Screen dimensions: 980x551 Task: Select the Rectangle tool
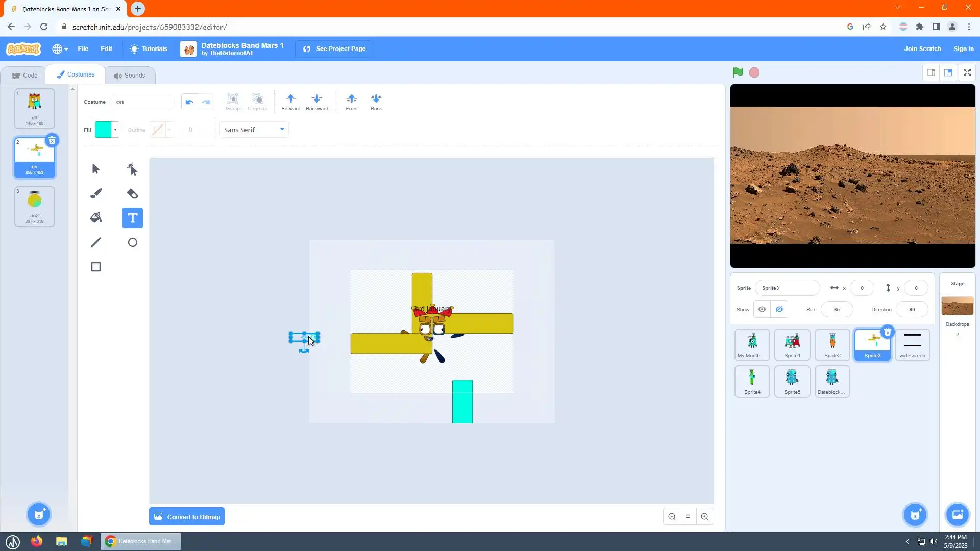(x=96, y=267)
